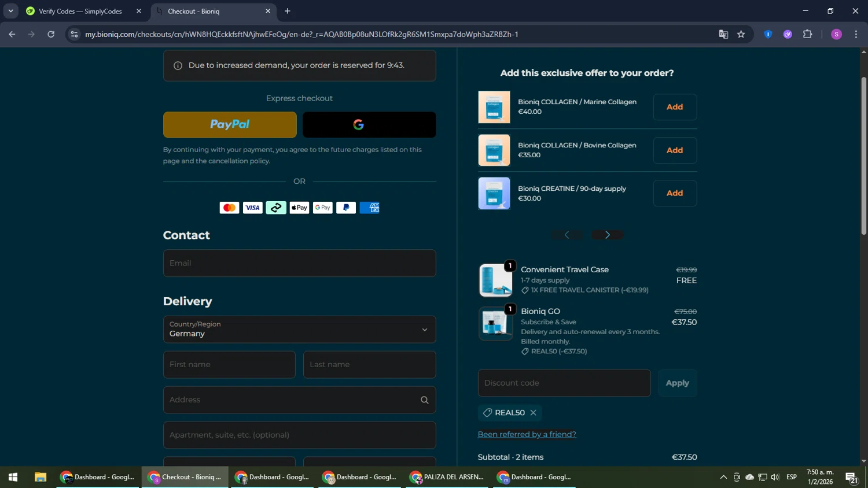Switch to PALIZA DEL ARSEN taskbar window
Viewport: 868px width, 488px height.
[x=447, y=477]
